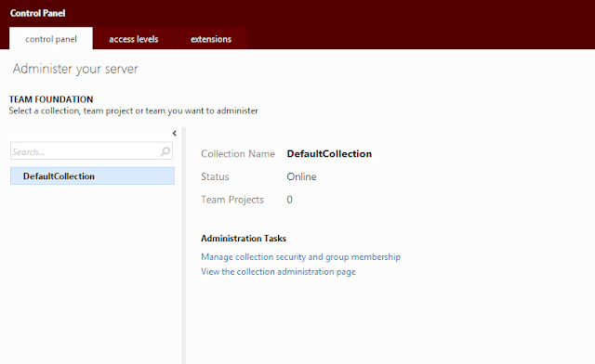Click the Status field label
Image resolution: width=595 pixels, height=364 pixels.
click(x=215, y=176)
